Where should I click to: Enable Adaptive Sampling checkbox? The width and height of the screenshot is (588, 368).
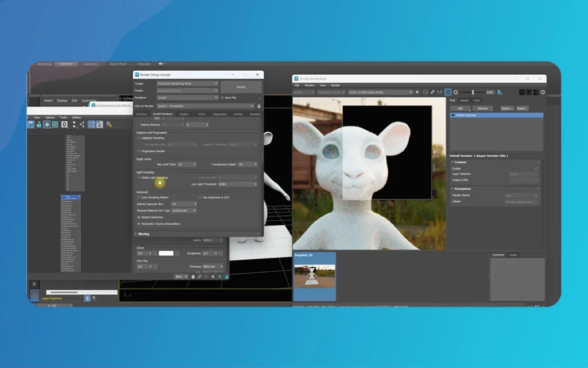[138, 138]
